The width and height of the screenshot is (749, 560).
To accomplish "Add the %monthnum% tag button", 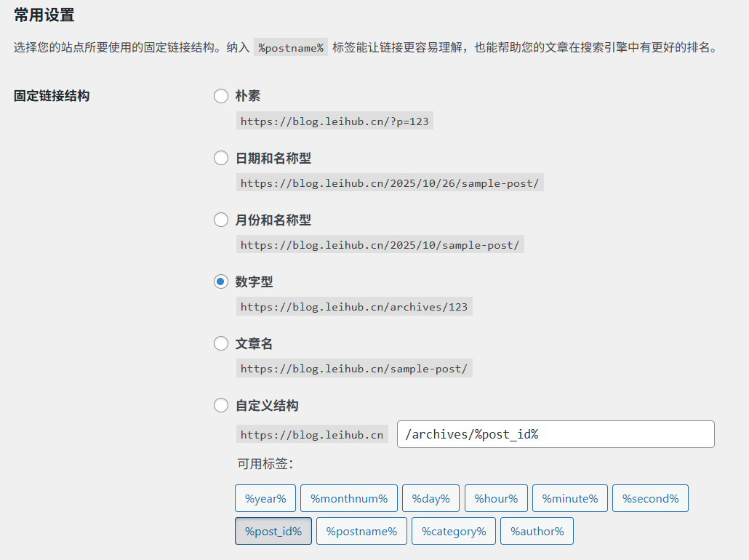I will pyautogui.click(x=349, y=498).
